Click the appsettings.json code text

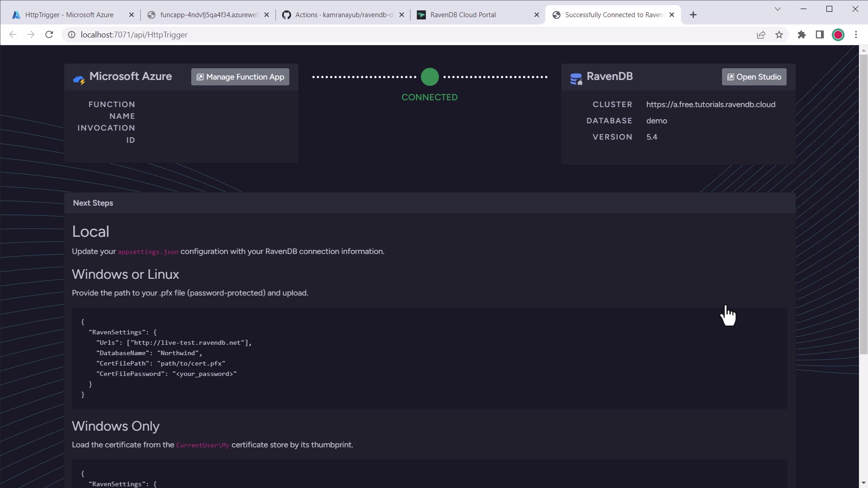148,252
